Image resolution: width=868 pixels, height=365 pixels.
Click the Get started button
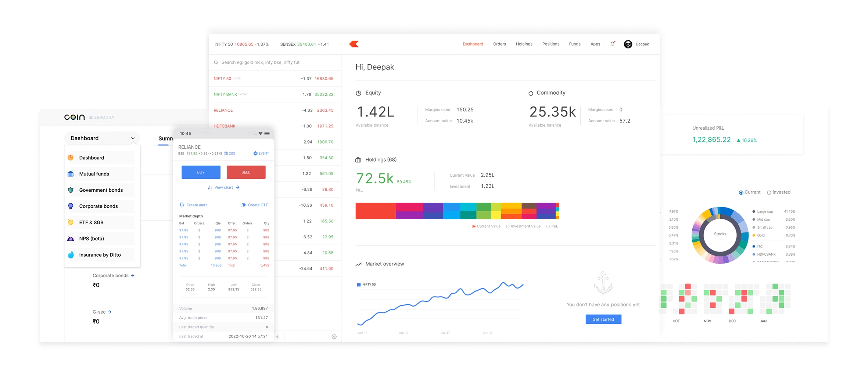(603, 319)
